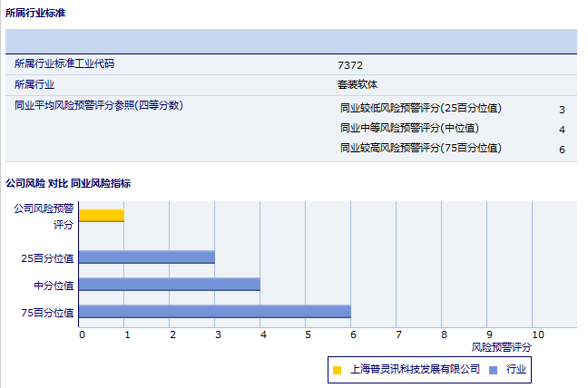The image size is (588, 388).
Task: Click the 上海普灵讯科技发展有限公司 legend label
Action: coord(414,370)
